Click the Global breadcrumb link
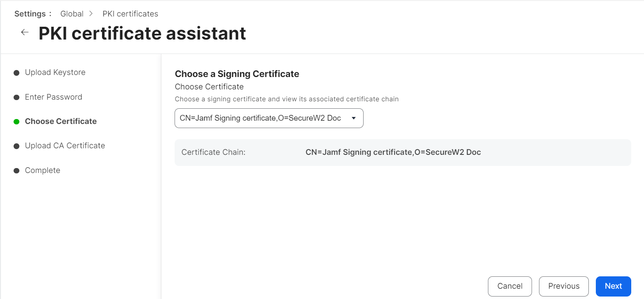Viewport: 644px width, 299px height. (72, 14)
